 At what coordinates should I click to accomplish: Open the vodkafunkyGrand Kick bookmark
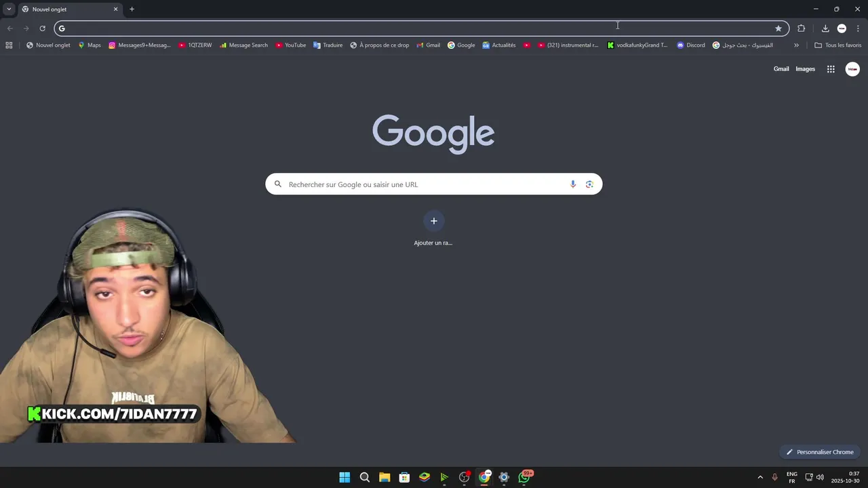click(637, 45)
